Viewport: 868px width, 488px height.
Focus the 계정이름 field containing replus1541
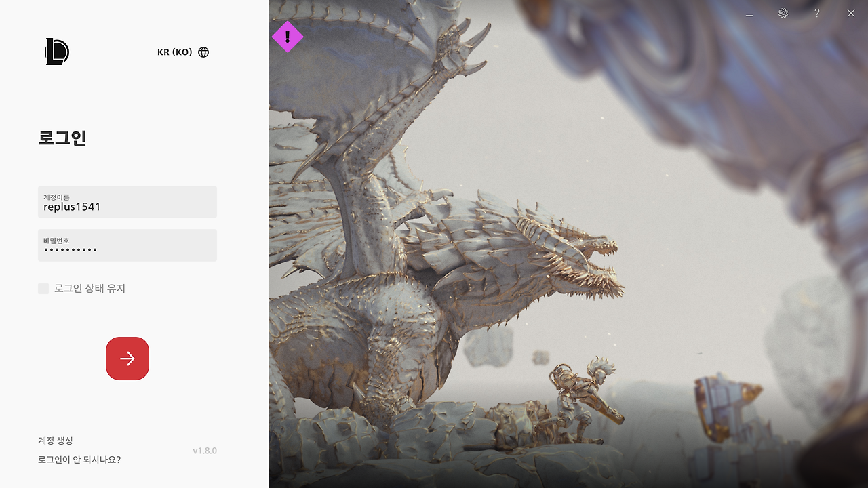127,202
